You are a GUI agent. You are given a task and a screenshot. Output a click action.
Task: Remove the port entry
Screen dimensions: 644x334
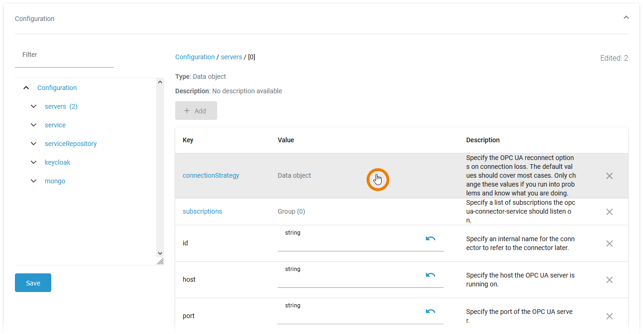click(609, 316)
